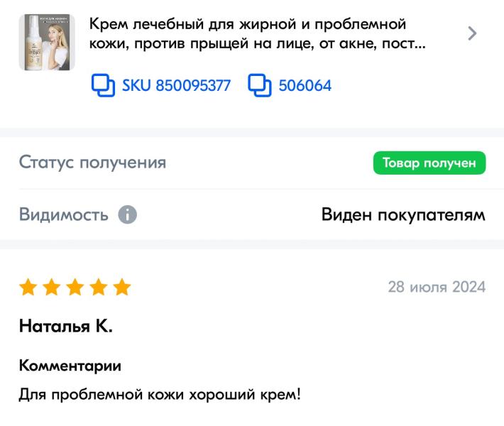This screenshot has height=426, width=504.
Task: Click the review date 28 июля 2024
Action: [x=437, y=288]
